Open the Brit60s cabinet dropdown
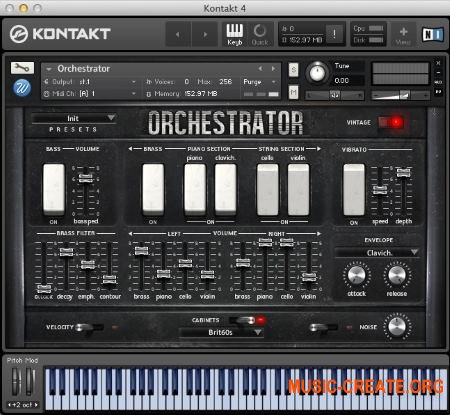 221,332
